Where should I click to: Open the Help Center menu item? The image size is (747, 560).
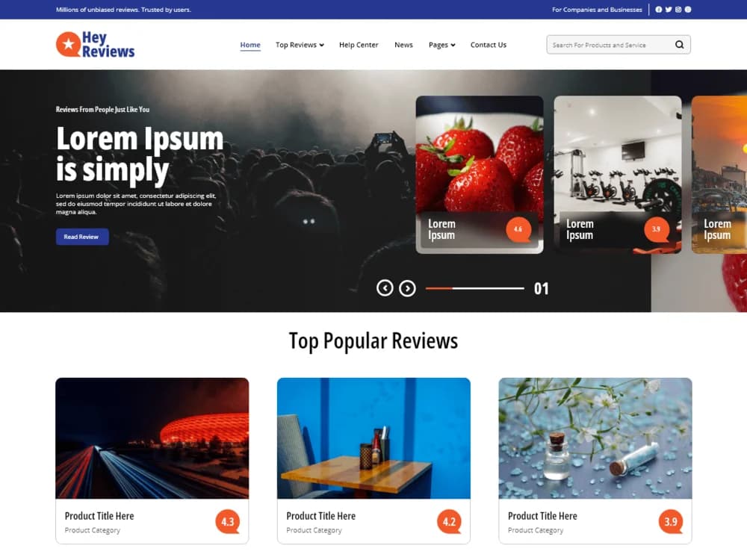[x=359, y=45]
